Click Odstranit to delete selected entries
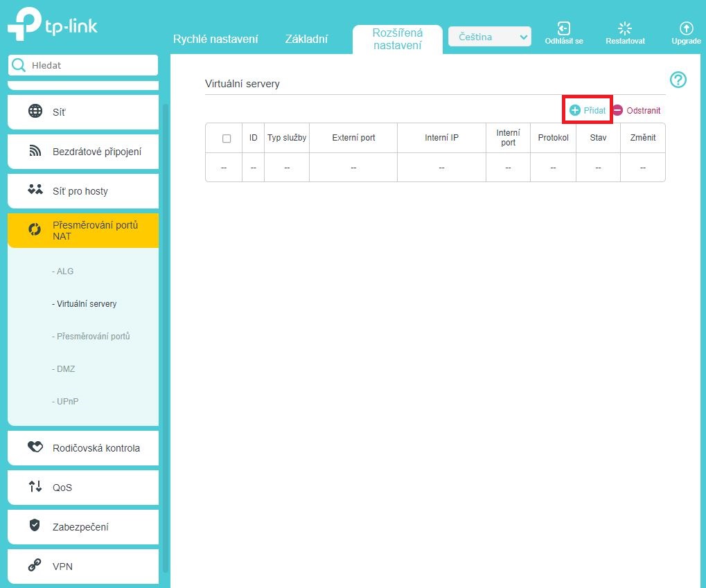 tap(637, 110)
